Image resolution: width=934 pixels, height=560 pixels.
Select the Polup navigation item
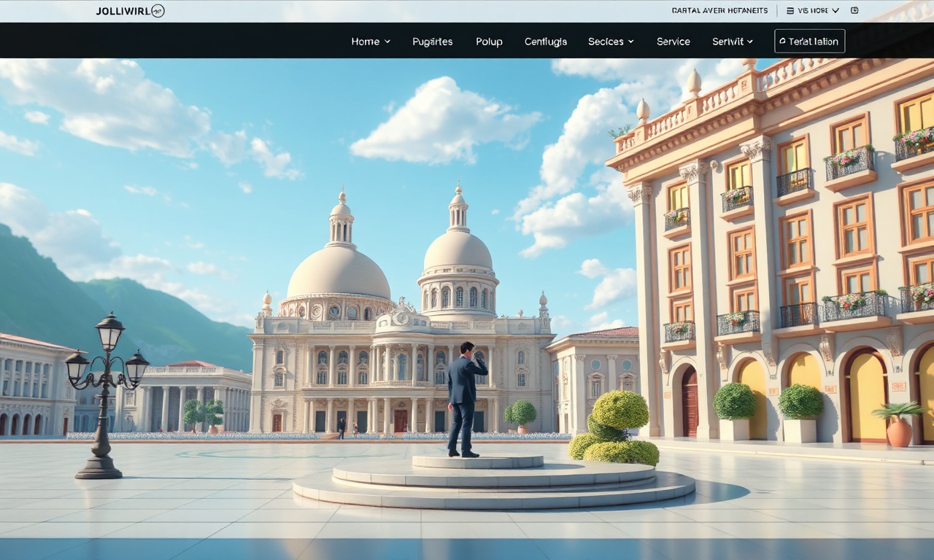tap(489, 42)
